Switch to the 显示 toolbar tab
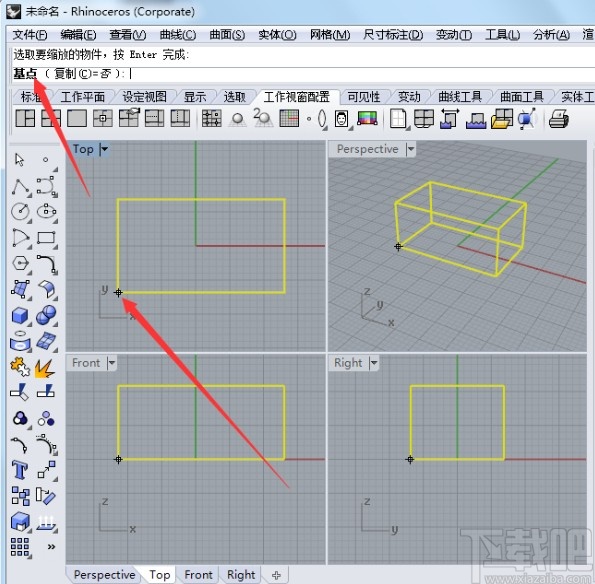The height and width of the screenshot is (584, 595). 195,97
